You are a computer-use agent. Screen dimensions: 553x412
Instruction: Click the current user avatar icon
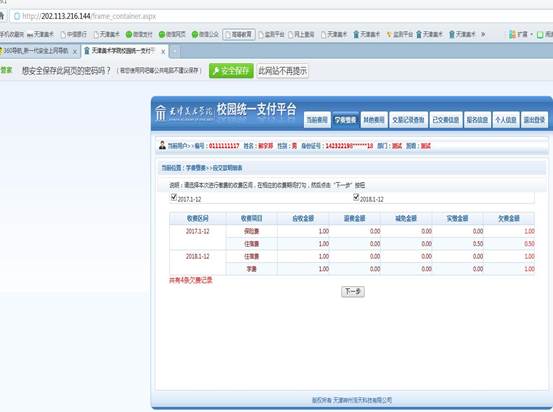pos(162,145)
